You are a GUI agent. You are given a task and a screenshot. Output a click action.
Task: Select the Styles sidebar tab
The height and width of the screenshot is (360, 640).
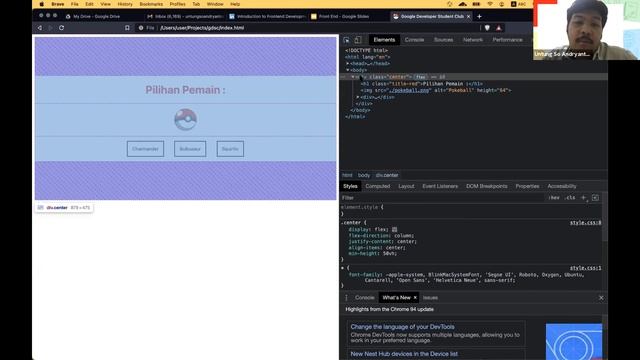coord(350,186)
